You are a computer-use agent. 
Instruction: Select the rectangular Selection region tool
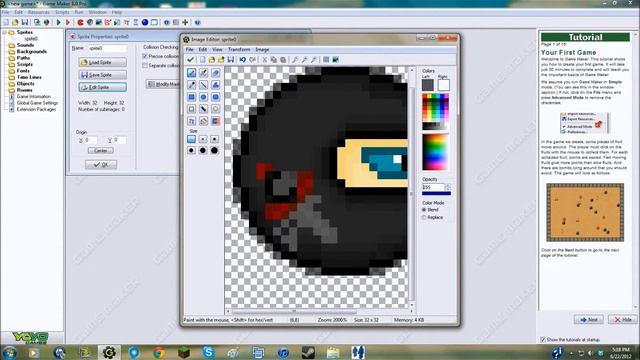click(191, 109)
